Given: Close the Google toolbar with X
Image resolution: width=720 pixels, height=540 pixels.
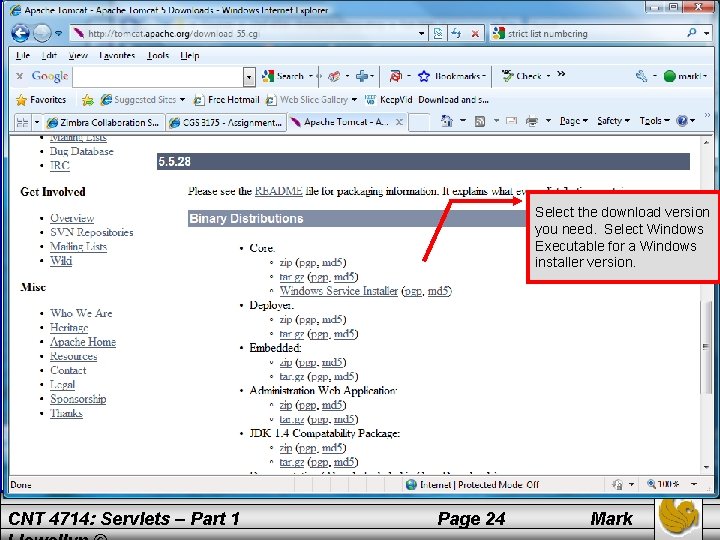Looking at the screenshot, I should click(19, 76).
